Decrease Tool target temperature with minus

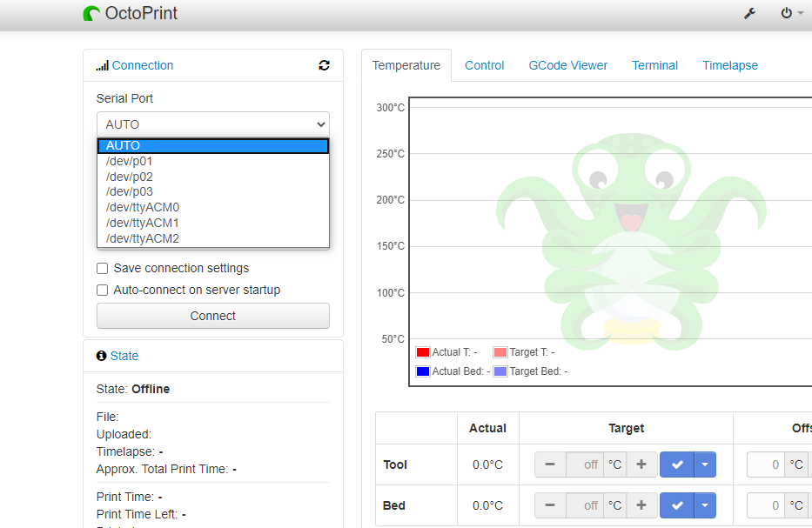coord(550,465)
